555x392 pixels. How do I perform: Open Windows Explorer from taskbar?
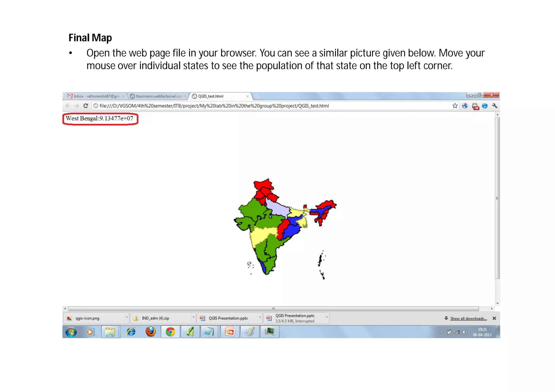coord(110,332)
